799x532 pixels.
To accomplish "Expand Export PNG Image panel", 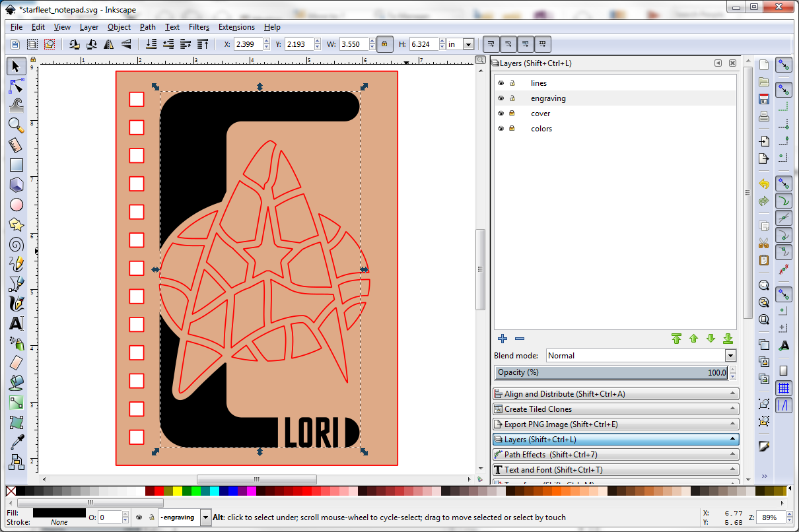I will pos(615,424).
